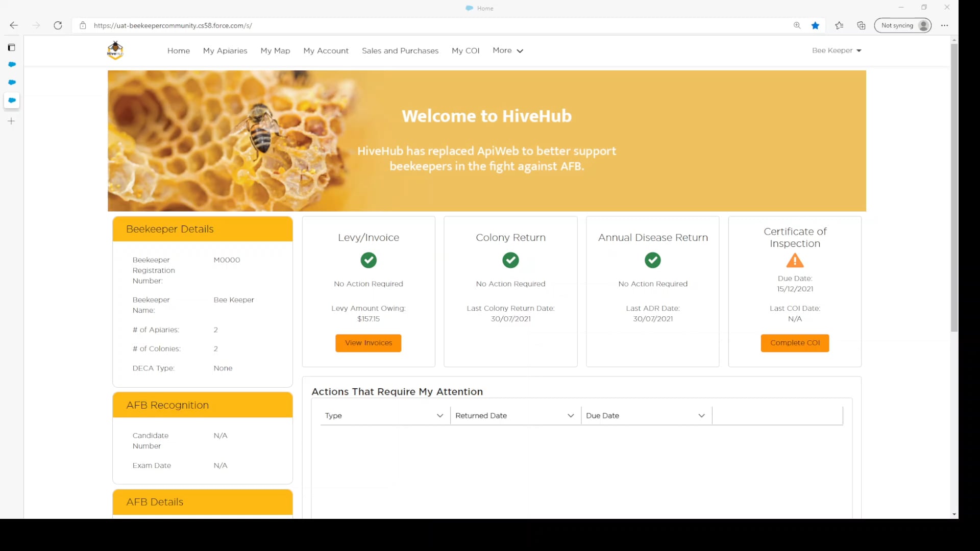Click the browser address bar URL
Screen dimensions: 980x551
click(173, 26)
